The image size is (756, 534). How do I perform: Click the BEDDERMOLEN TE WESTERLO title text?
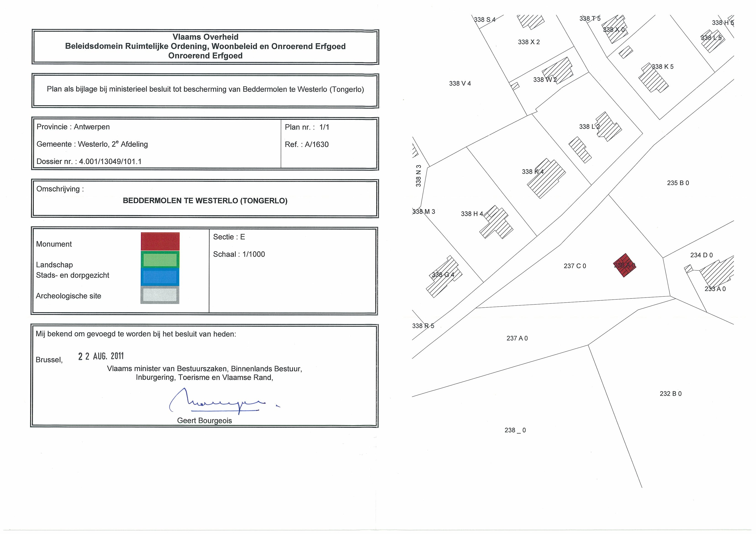pyautogui.click(x=205, y=201)
